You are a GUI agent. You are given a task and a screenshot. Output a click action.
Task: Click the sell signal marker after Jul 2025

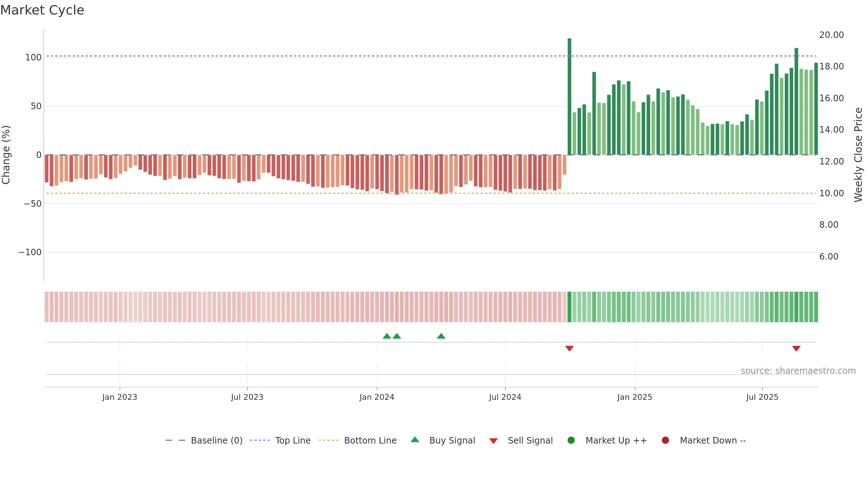[x=796, y=348]
